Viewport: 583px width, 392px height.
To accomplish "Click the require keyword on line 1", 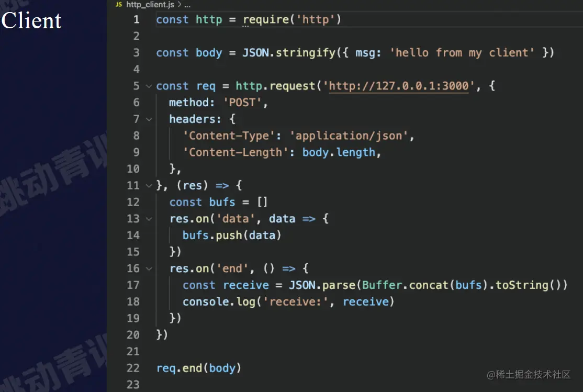I will [x=266, y=19].
